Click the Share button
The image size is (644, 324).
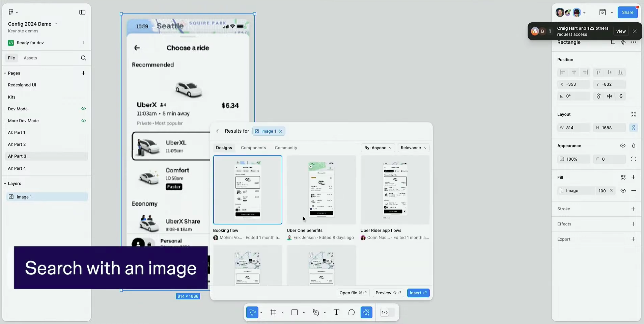tap(627, 12)
